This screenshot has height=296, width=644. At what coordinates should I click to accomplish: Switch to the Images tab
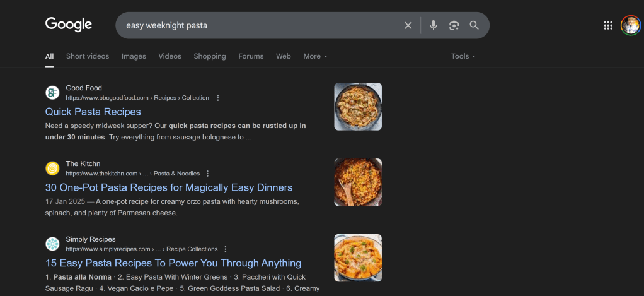click(x=134, y=56)
